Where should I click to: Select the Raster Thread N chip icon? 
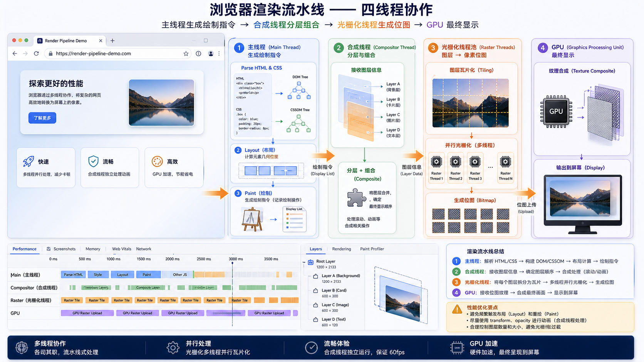(x=505, y=162)
